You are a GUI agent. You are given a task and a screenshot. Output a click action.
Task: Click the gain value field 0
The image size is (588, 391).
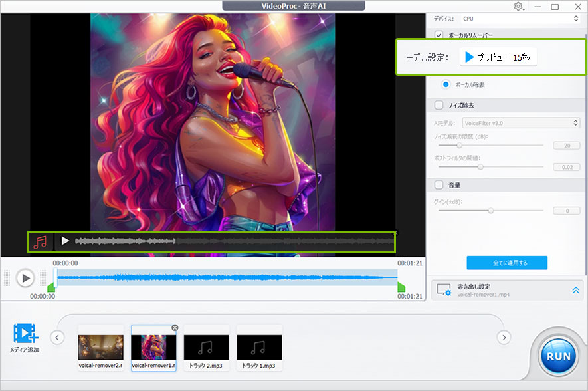tap(567, 211)
